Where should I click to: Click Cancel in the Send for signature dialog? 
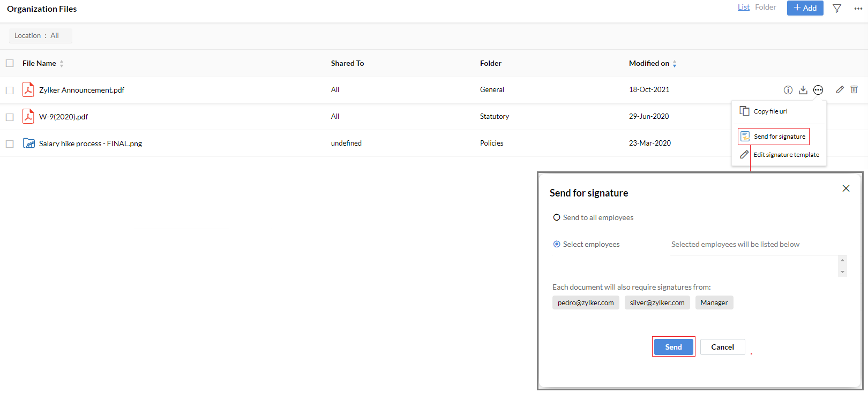click(x=722, y=347)
